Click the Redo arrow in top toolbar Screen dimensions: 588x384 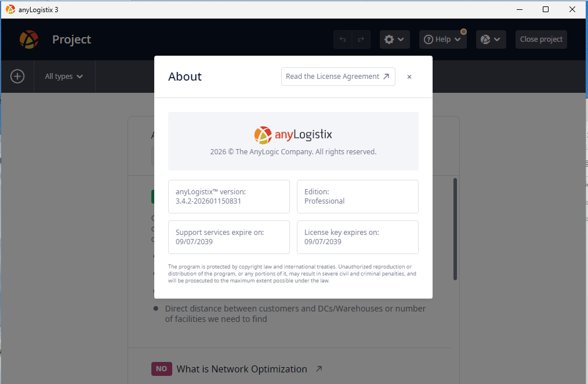point(361,39)
